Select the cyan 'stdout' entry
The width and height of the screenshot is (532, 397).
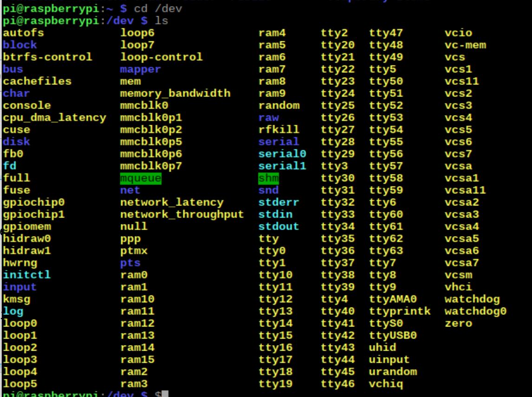(x=279, y=226)
